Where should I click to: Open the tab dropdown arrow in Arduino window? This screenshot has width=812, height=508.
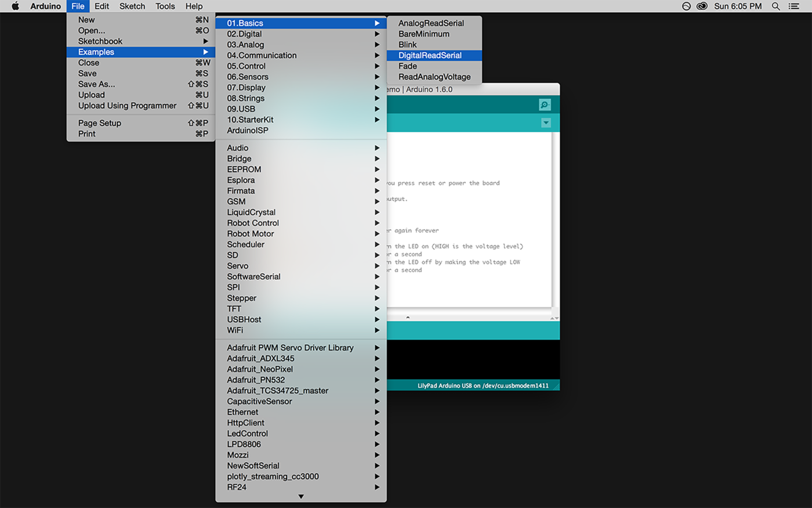coord(546,123)
